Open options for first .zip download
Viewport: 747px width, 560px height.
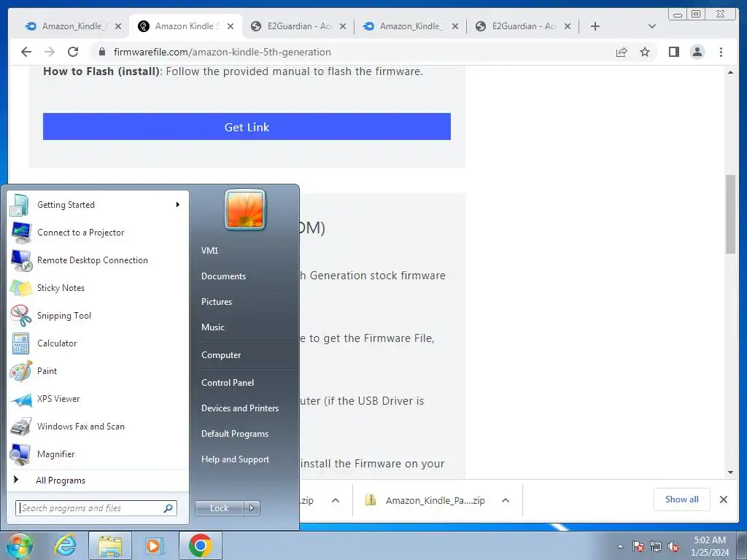coord(336,500)
